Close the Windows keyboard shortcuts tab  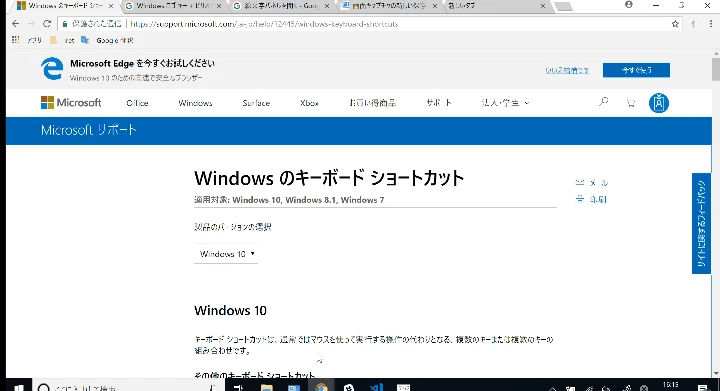tap(111, 6)
